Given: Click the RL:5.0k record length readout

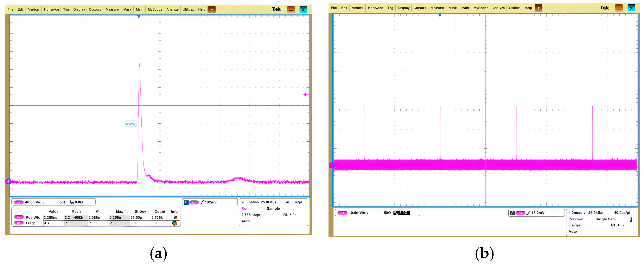Looking at the screenshot, I should [290, 215].
